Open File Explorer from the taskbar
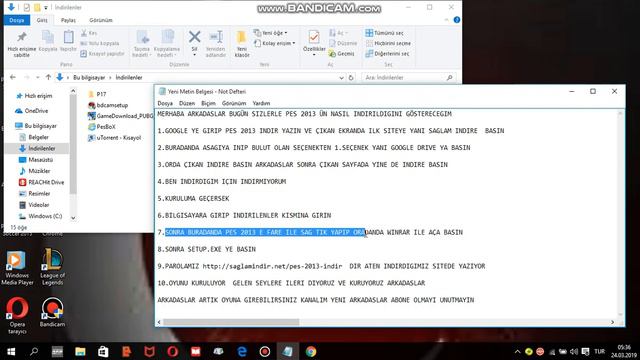This screenshot has height=360, width=640. 80,351
